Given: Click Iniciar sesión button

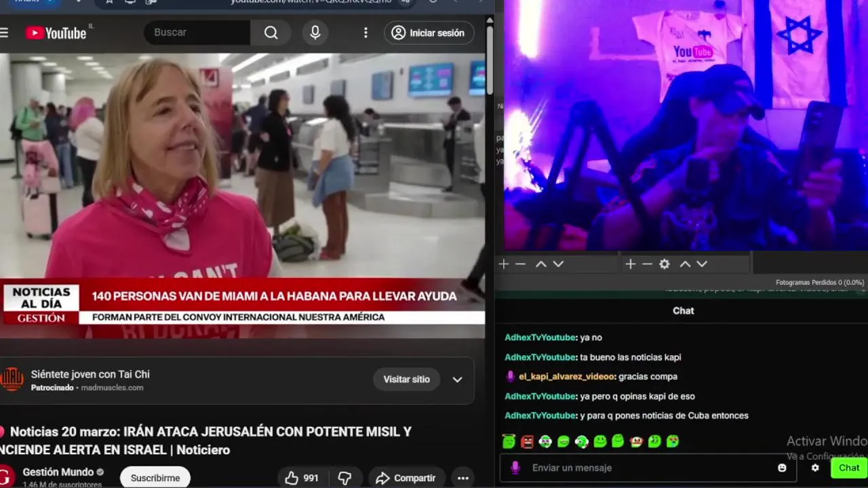Looking at the screenshot, I should coord(429,33).
